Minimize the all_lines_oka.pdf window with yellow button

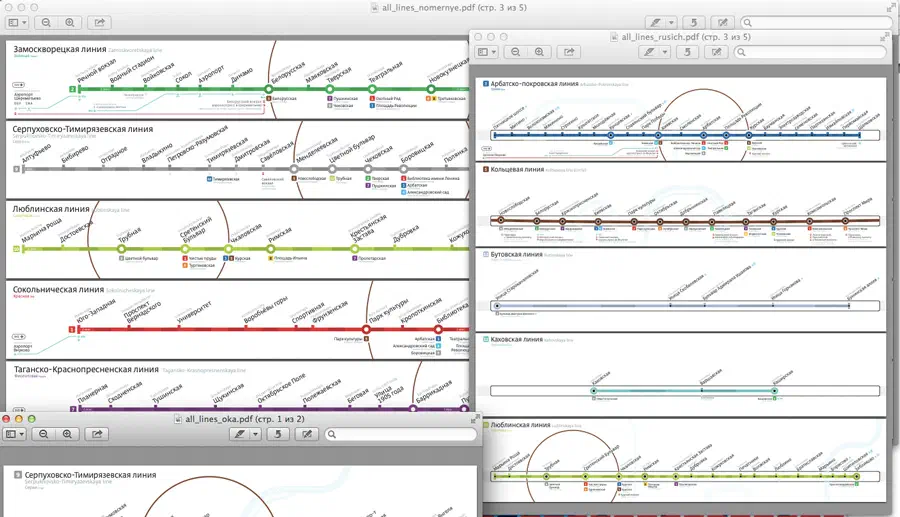coord(19,419)
